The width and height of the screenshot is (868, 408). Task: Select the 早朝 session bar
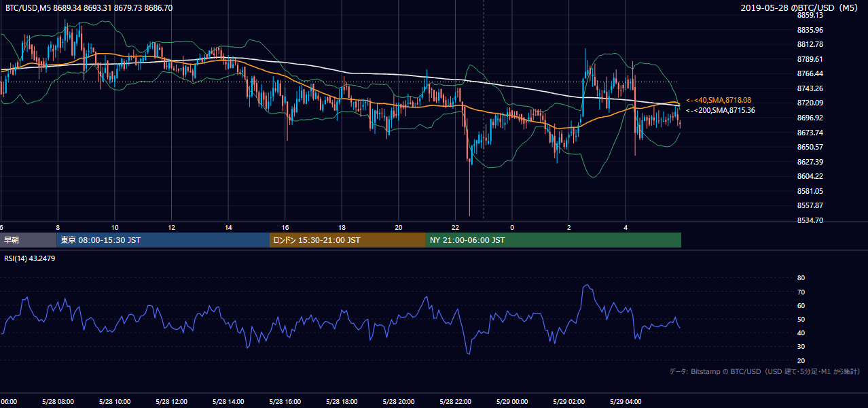coord(28,240)
